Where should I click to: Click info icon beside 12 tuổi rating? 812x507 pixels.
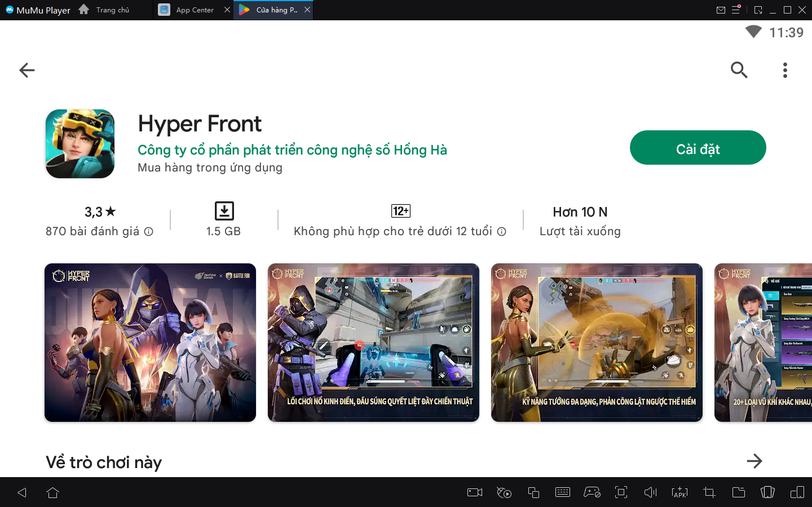pos(501,231)
